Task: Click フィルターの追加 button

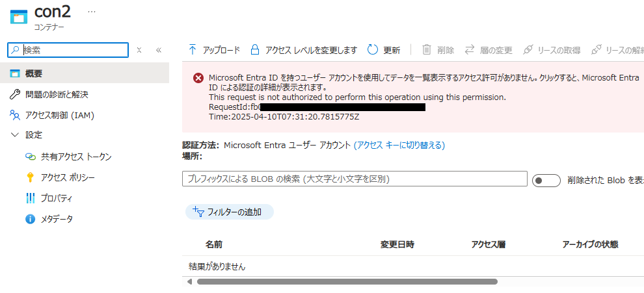Action: (x=230, y=212)
